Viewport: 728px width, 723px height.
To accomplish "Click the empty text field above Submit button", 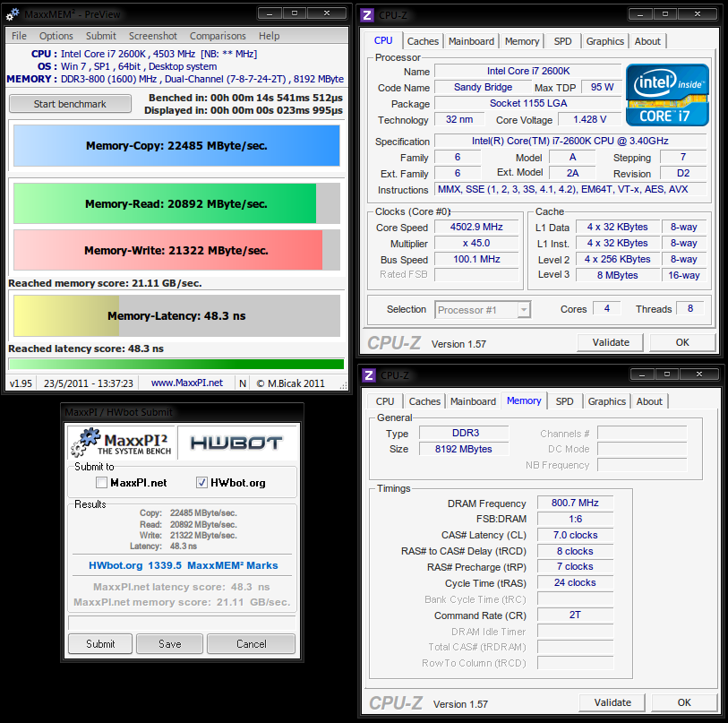I will (x=182, y=623).
